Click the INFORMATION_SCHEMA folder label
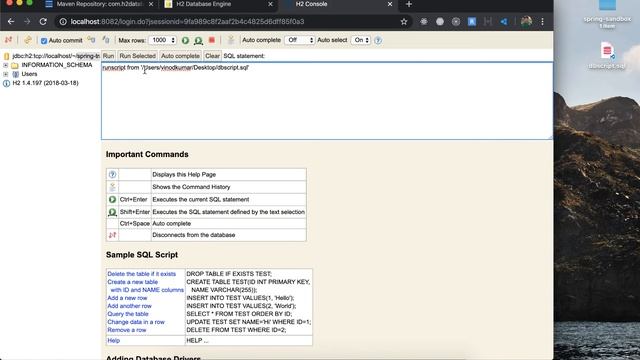This screenshot has height=360, width=640. click(x=57, y=65)
